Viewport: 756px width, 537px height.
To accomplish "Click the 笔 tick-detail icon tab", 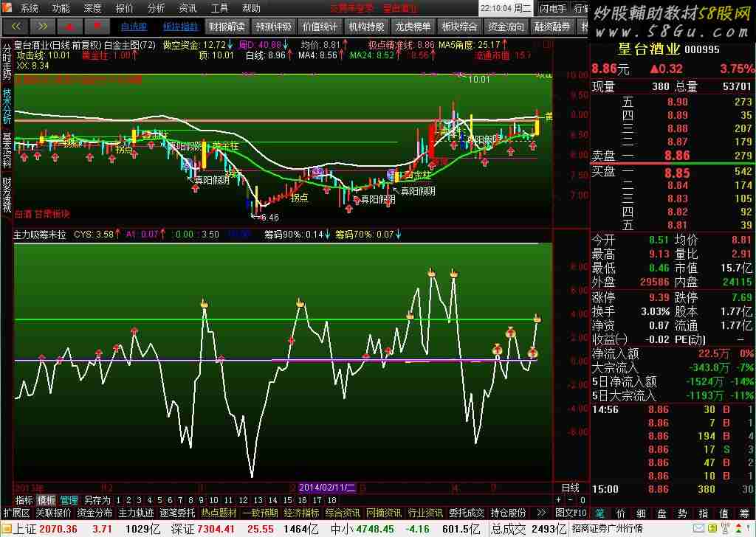I will (x=599, y=513).
